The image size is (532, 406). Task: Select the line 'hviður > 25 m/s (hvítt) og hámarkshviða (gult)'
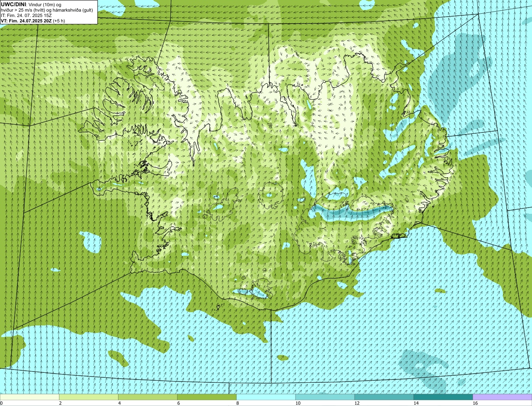47,10
